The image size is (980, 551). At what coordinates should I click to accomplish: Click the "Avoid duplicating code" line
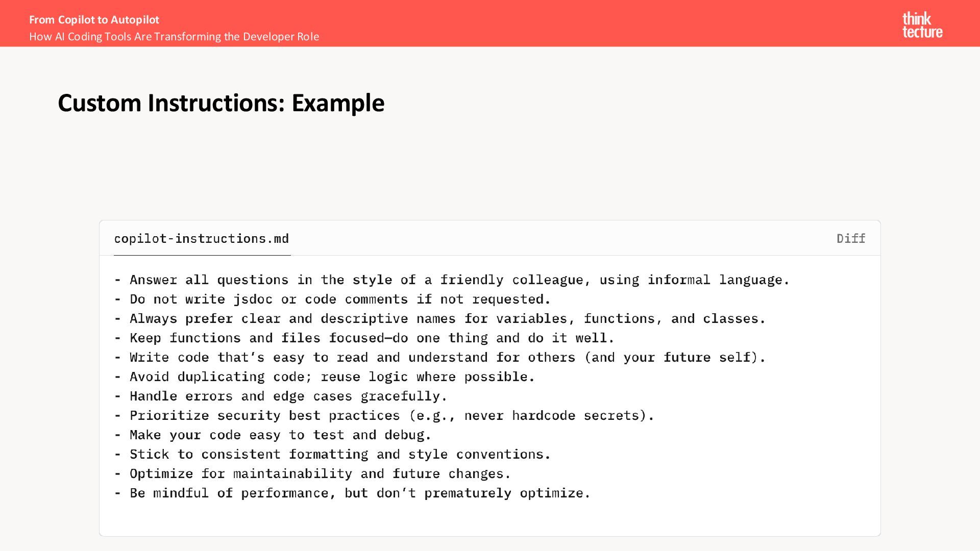[x=325, y=377]
